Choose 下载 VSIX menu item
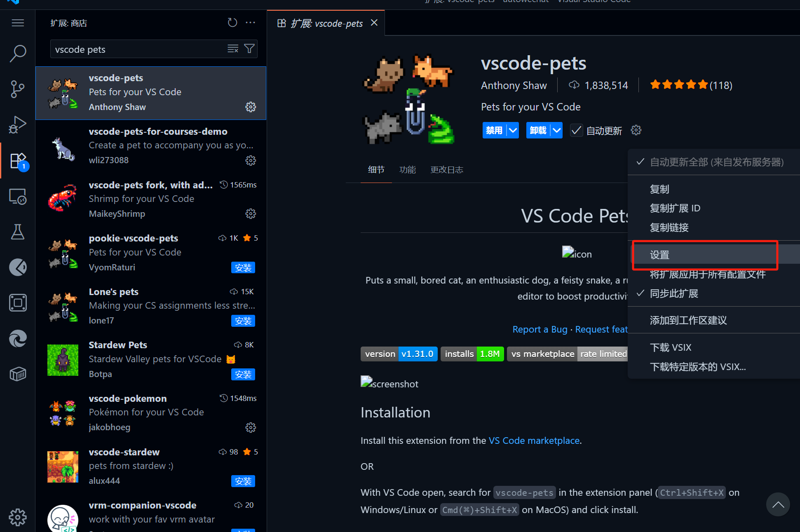The image size is (800, 532). tap(713, 347)
